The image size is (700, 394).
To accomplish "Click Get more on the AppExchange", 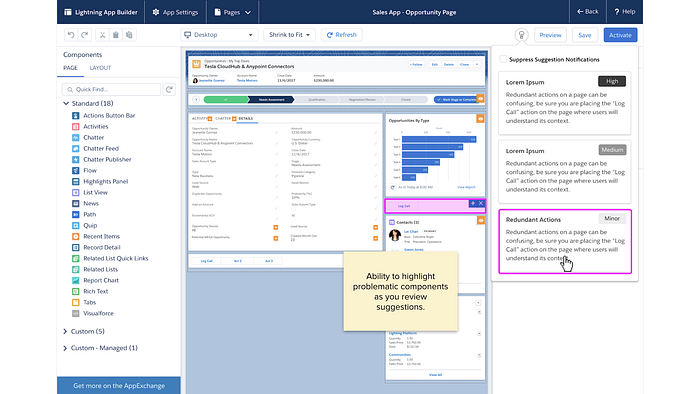I will point(119,386).
